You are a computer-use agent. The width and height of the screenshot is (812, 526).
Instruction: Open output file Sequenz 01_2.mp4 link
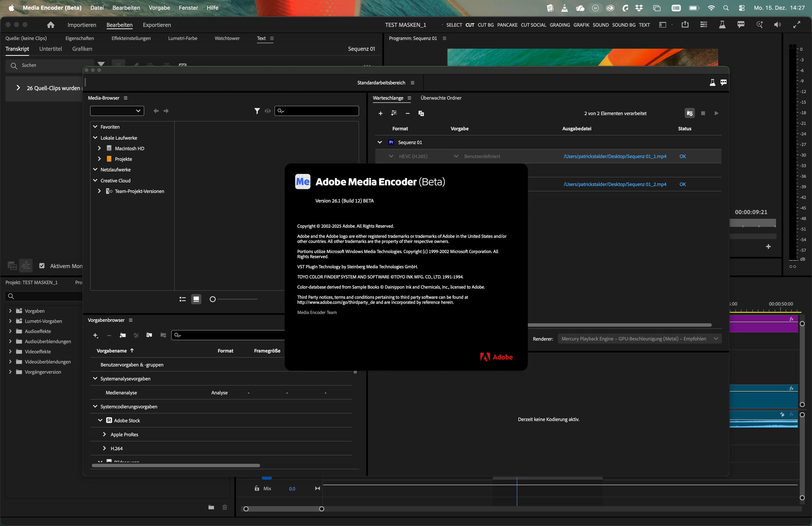(615, 184)
